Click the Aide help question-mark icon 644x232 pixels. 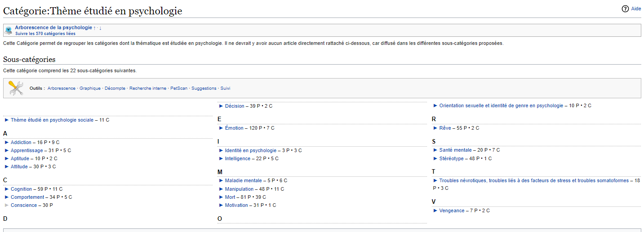[625, 9]
